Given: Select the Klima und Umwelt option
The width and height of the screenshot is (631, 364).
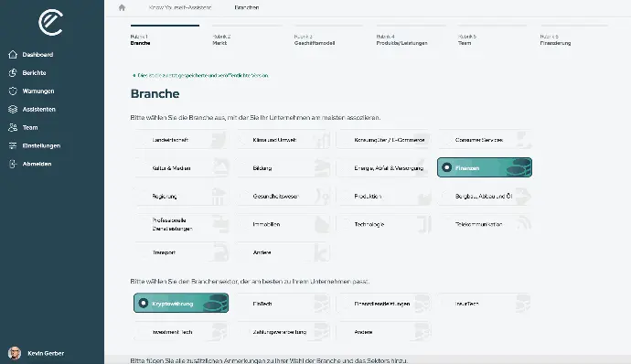Looking at the screenshot, I should [x=283, y=140].
